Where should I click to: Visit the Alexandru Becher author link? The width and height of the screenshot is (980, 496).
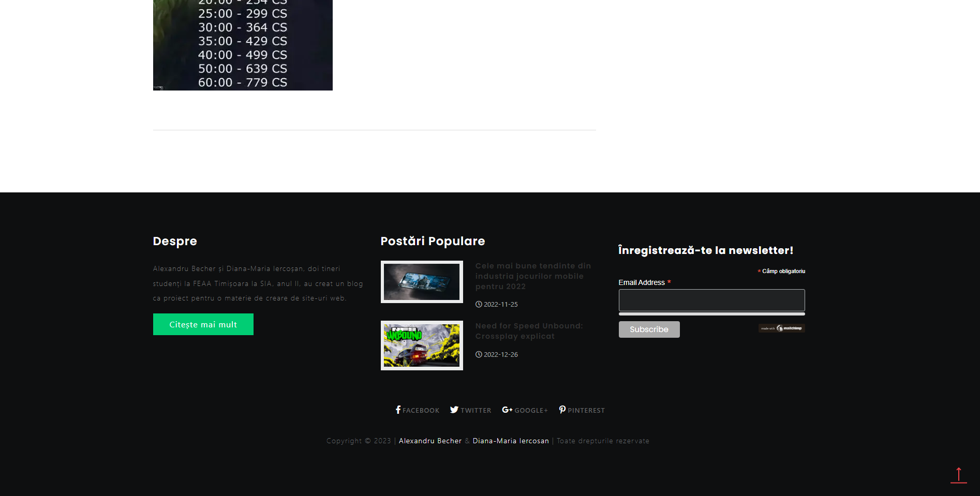430,441
